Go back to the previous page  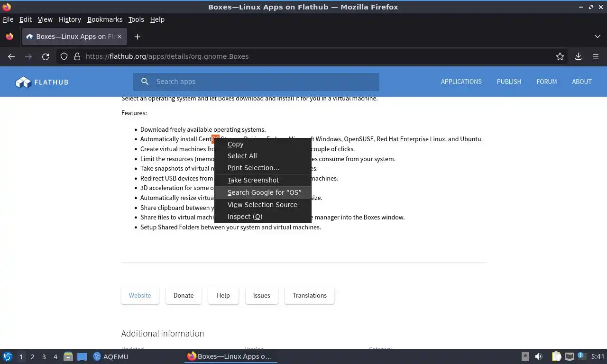click(11, 56)
